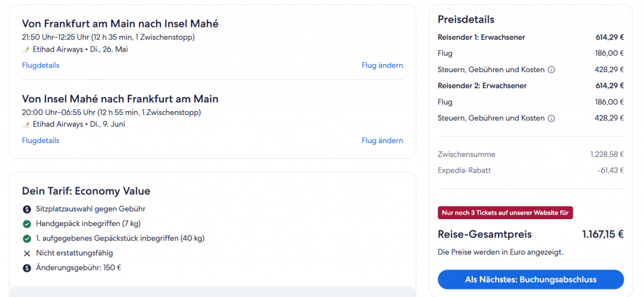Click the 'Nur noch 3 Tickets' red badge
Screen dimensions: 644x297
click(x=505, y=213)
